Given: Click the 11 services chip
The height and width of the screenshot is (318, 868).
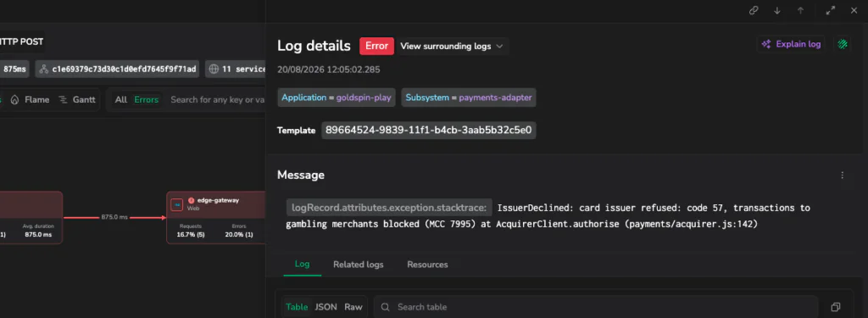Looking at the screenshot, I should [236, 70].
